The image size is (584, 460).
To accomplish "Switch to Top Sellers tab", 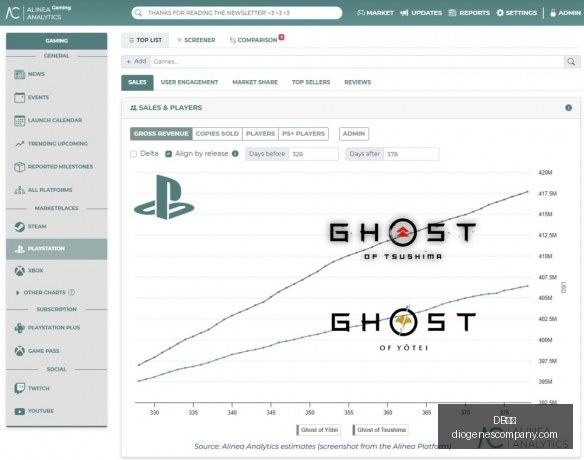I will point(311,82).
